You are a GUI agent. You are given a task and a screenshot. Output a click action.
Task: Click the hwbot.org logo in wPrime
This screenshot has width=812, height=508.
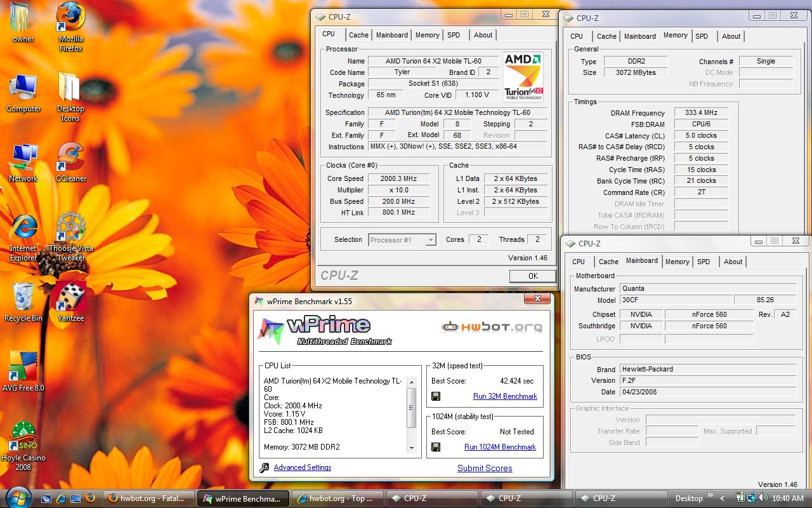(x=492, y=327)
